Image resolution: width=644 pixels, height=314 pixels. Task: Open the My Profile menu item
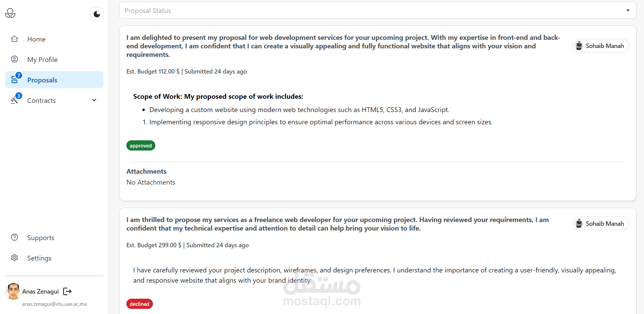[43, 60]
